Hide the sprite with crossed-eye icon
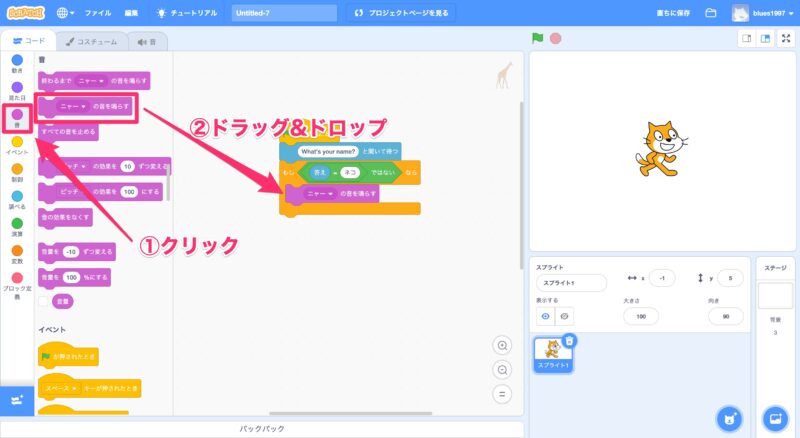The width and height of the screenshot is (800, 438). pyautogui.click(x=565, y=316)
